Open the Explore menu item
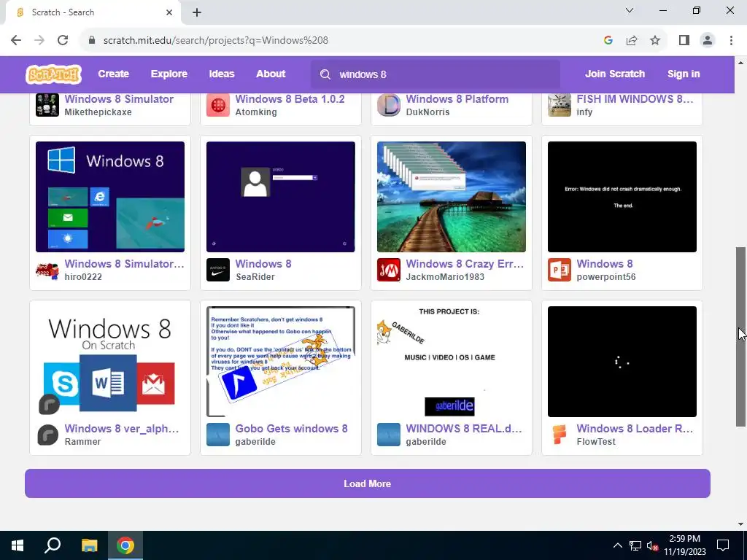The height and width of the screenshot is (560, 747). coord(169,74)
